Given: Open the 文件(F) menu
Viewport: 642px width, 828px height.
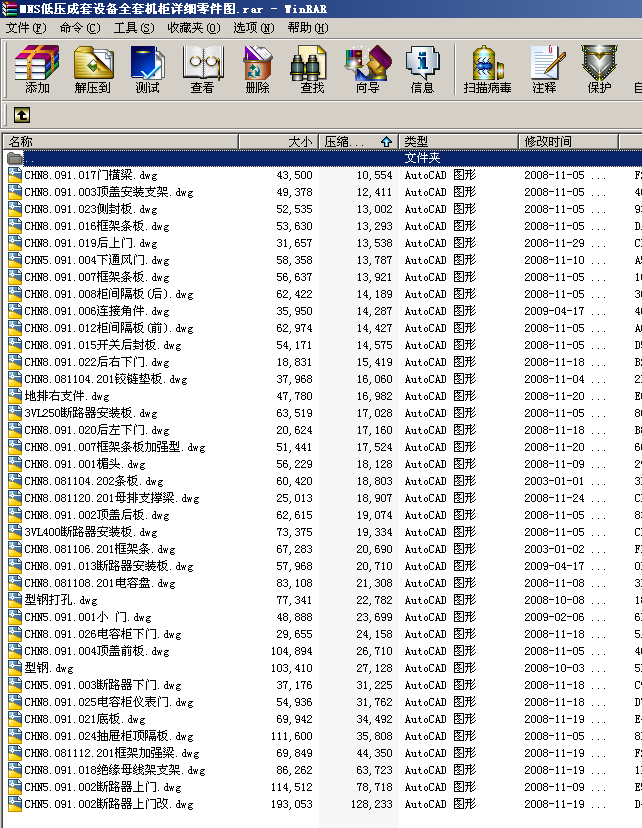Looking at the screenshot, I should pos(26,27).
